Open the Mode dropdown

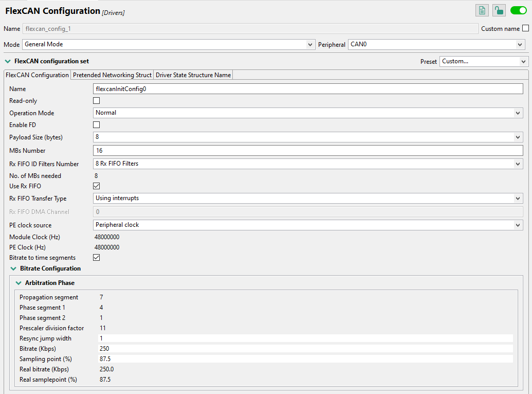point(169,45)
